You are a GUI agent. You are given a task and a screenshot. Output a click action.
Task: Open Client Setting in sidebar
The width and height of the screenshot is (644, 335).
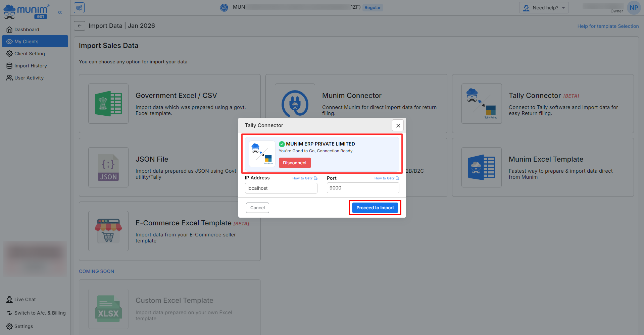point(30,54)
